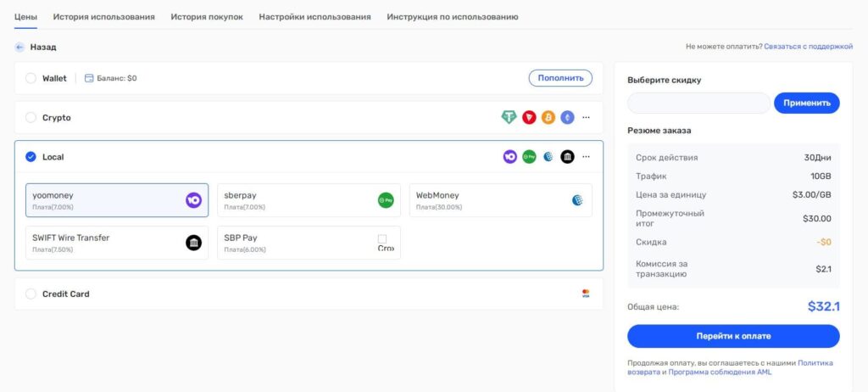Click the back arrow icon next to Назад
Image resolution: width=868 pixels, height=392 pixels.
[x=20, y=48]
